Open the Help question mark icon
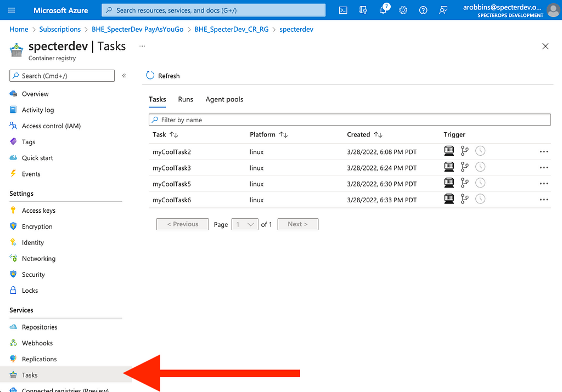Viewport: 562px width, 392px height. pyautogui.click(x=423, y=10)
